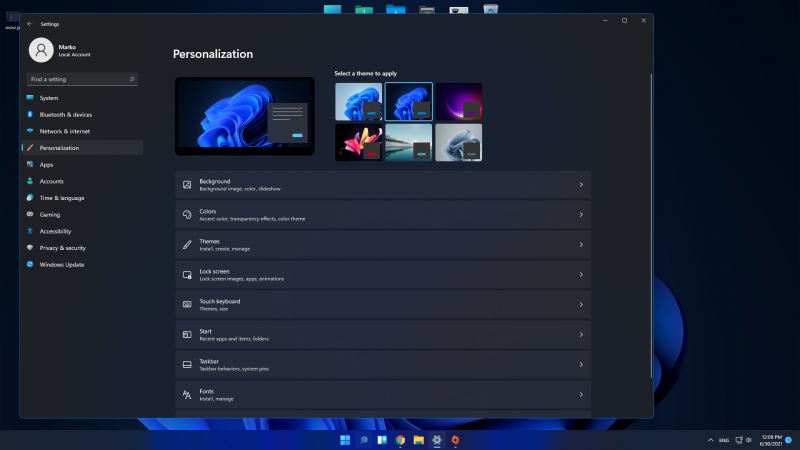The image size is (800, 450).
Task: Expand the Themes row chevron
Action: (581, 245)
